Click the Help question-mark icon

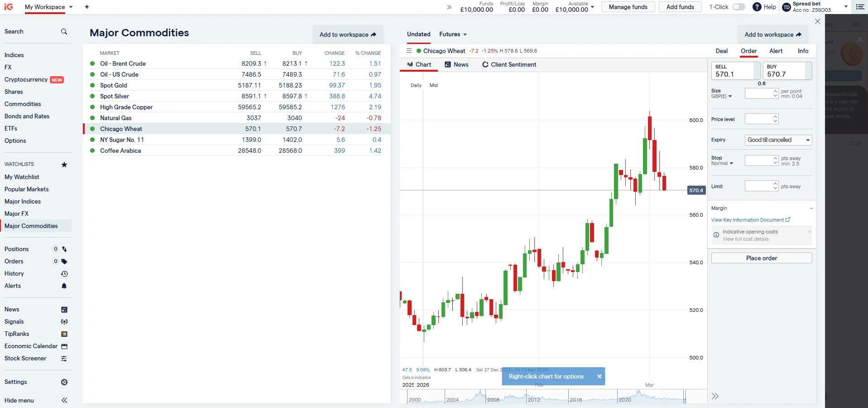pyautogui.click(x=756, y=7)
